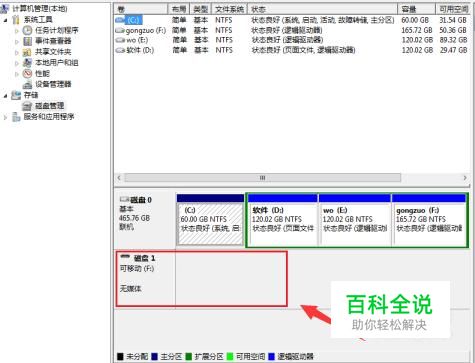
Task: Click the 165.72 GB capacity cell
Action: point(417,30)
